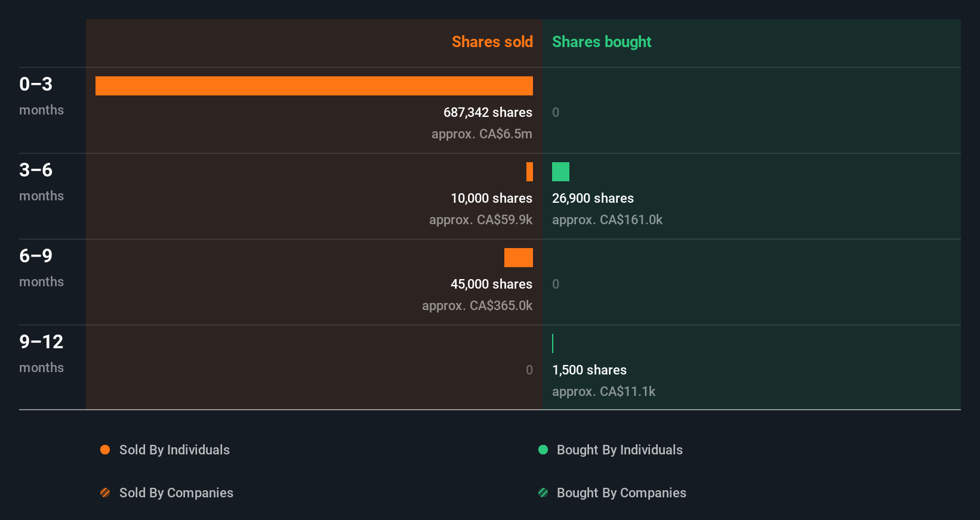This screenshot has height=520, width=980.
Task: Click the Bought By Companies legend label
Action: [621, 493]
